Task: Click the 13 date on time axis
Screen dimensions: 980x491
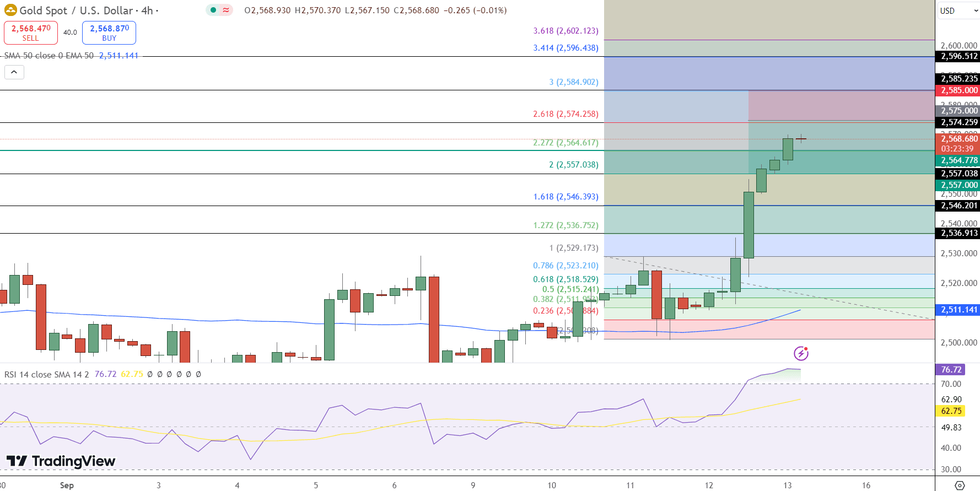Action: (788, 485)
